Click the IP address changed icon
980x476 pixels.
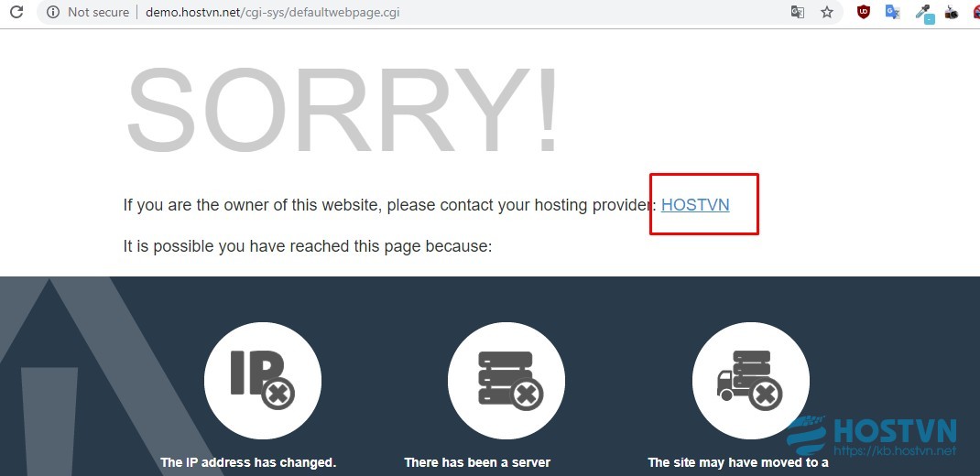point(263,381)
